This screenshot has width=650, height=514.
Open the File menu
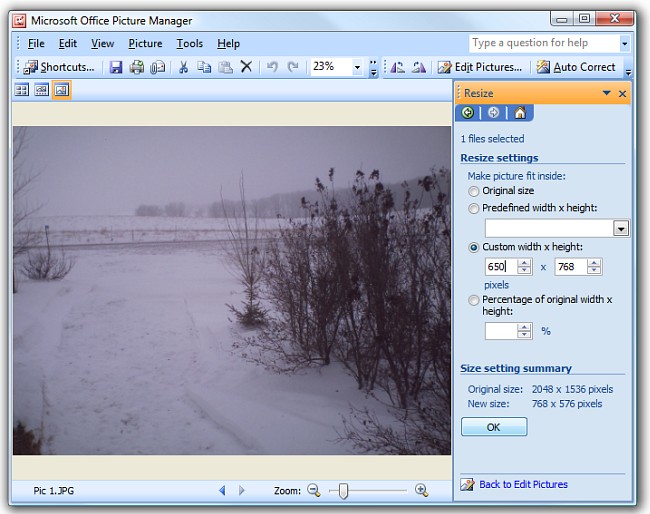(36, 44)
